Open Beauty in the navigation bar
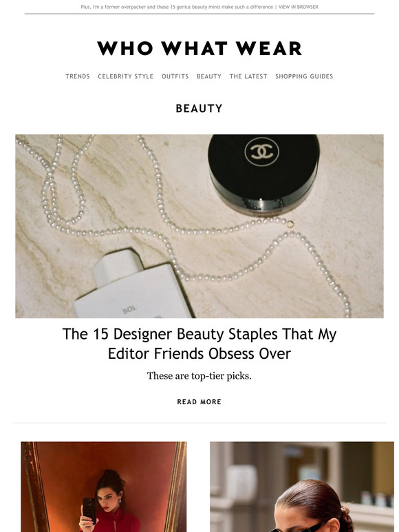This screenshot has width=399, height=532. [x=209, y=76]
